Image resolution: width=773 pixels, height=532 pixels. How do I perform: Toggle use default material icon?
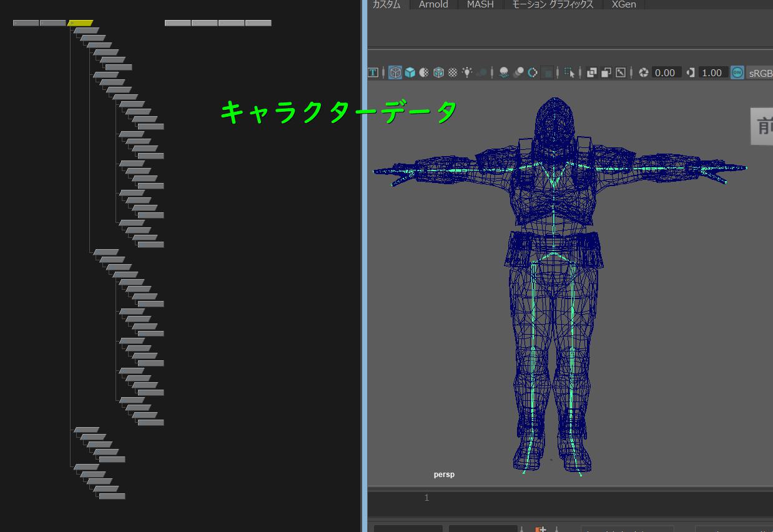point(424,72)
